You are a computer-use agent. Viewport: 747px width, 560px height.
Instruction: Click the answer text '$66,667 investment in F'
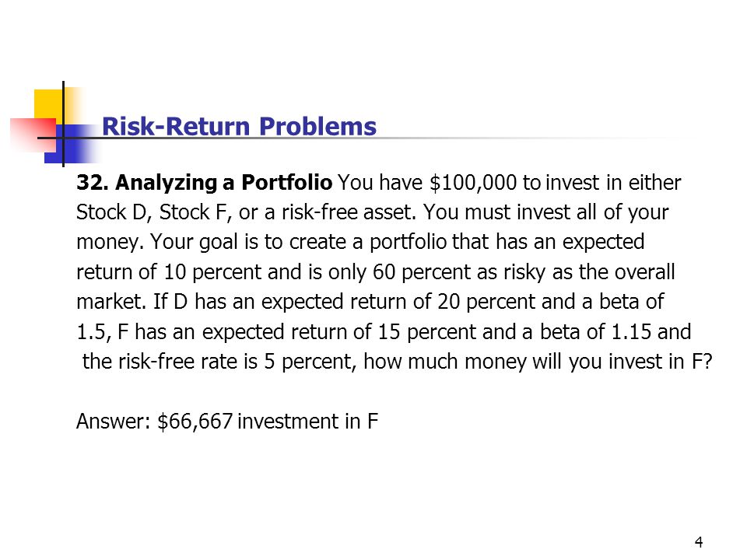click(x=268, y=422)
